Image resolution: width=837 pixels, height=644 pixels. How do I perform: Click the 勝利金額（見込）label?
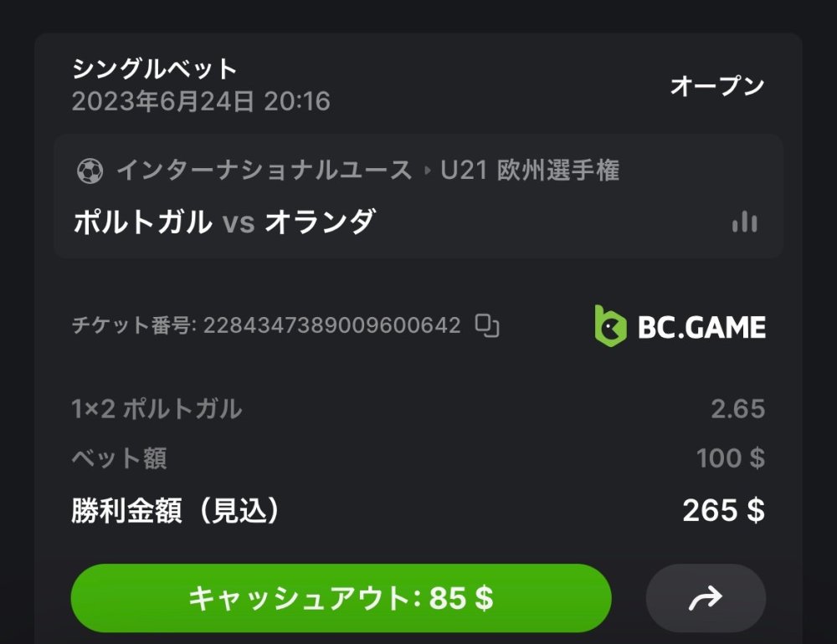(x=175, y=511)
